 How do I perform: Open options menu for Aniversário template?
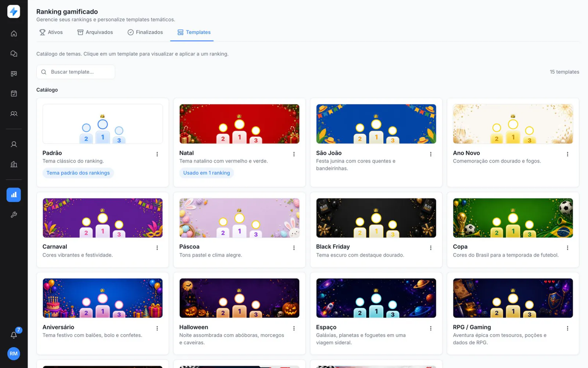(157, 328)
